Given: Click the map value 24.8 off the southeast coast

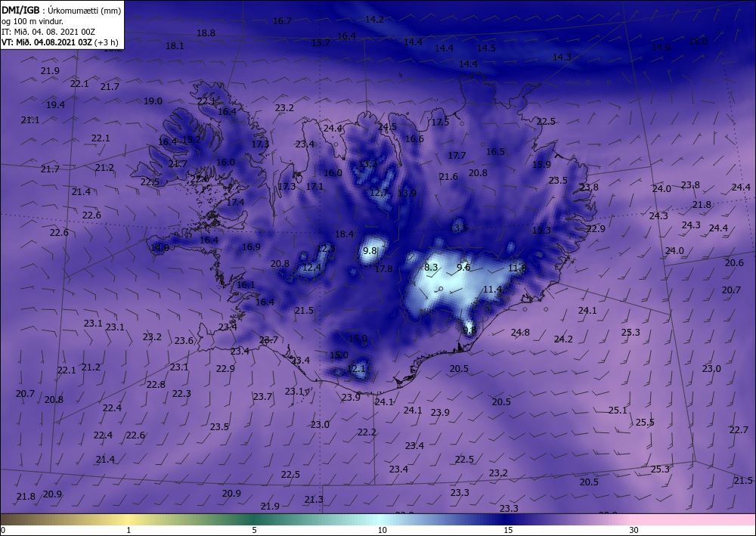Looking at the screenshot, I should [520, 332].
